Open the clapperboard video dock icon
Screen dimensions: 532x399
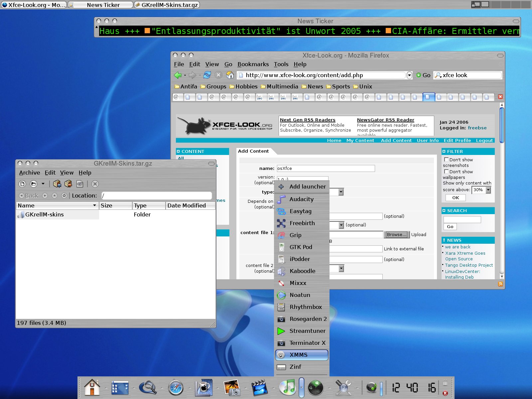pos(260,388)
